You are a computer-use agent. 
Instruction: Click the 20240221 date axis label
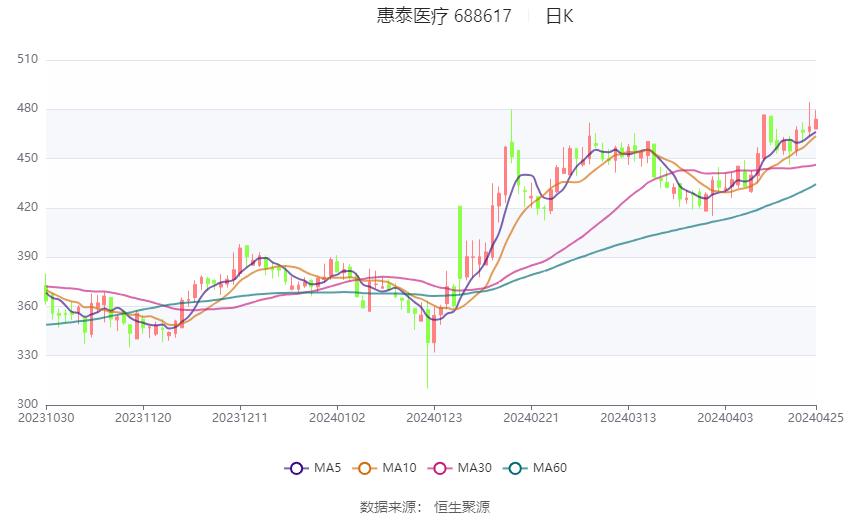pos(531,418)
